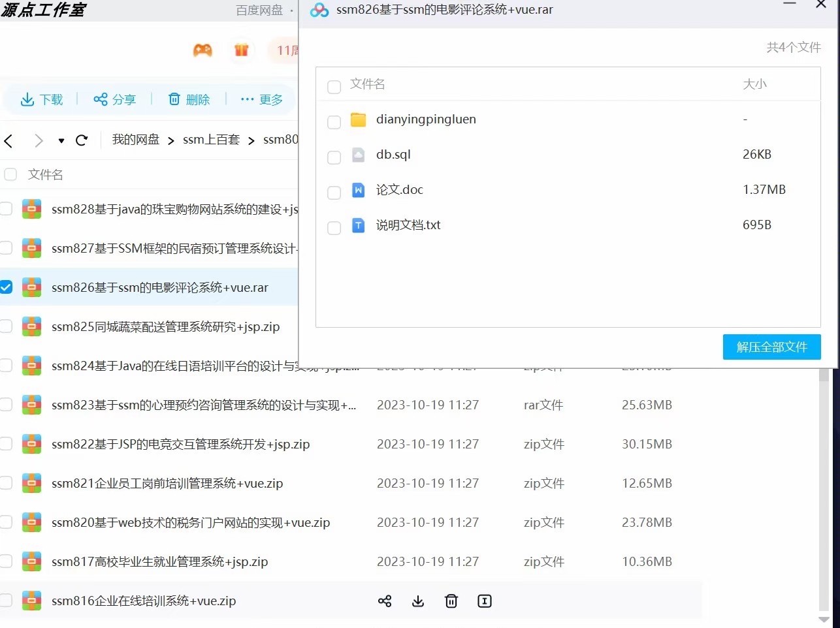Image resolution: width=840 pixels, height=628 pixels.
Task: Refresh the file list with the refresh icon
Action: (81, 140)
